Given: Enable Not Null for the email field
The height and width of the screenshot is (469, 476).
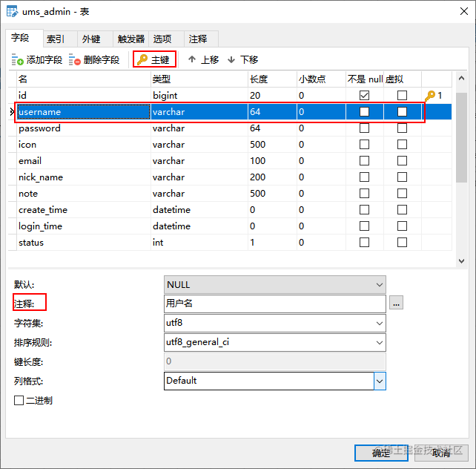Looking at the screenshot, I should click(364, 161).
